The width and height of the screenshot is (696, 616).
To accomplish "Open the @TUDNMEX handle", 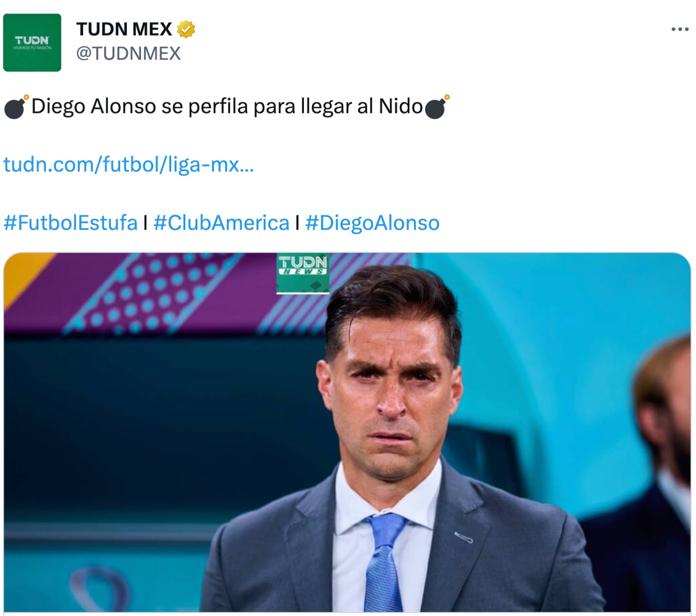I will pos(128,53).
